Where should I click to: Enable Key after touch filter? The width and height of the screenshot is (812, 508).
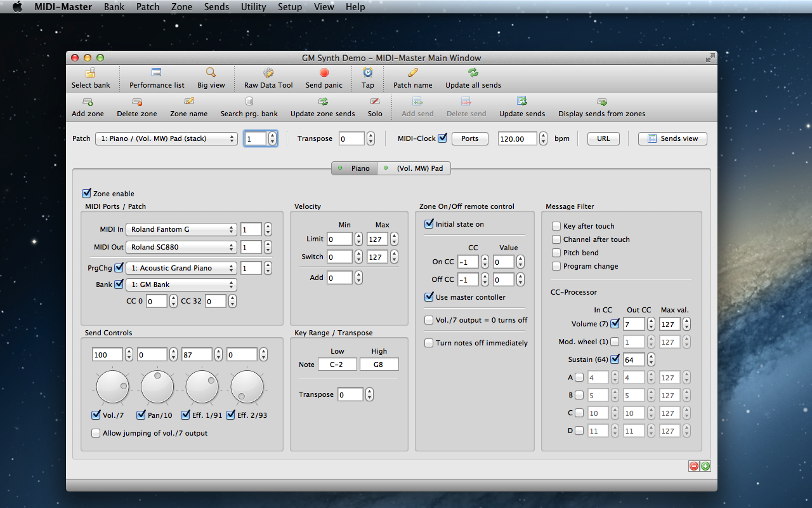pyautogui.click(x=556, y=226)
